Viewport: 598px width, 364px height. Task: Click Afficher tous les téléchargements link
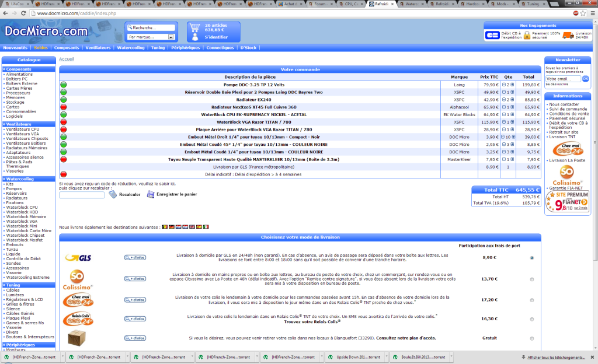click(556, 357)
